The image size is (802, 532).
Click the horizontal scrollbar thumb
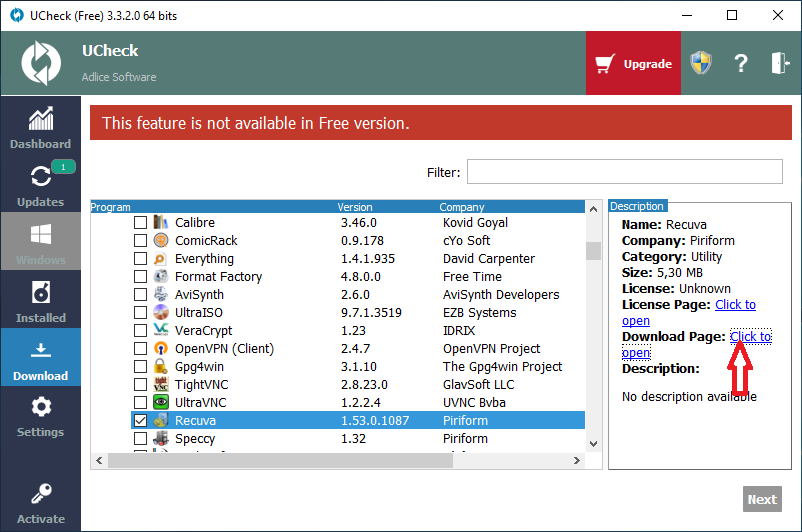tap(280, 460)
